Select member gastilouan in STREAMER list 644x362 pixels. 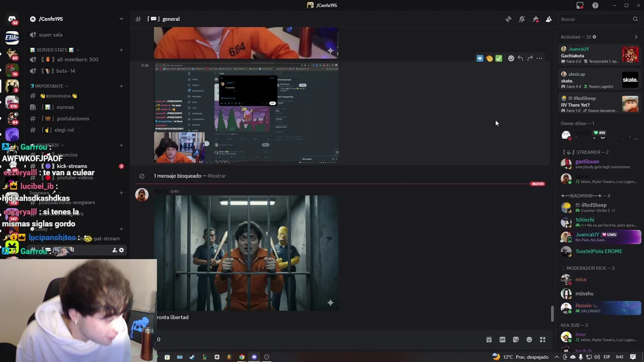600,164
